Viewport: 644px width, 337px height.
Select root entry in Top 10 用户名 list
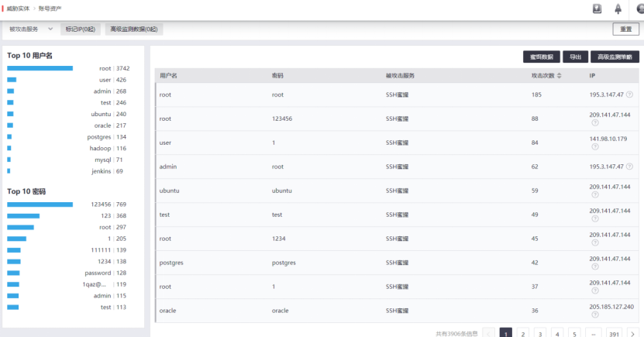click(x=105, y=68)
